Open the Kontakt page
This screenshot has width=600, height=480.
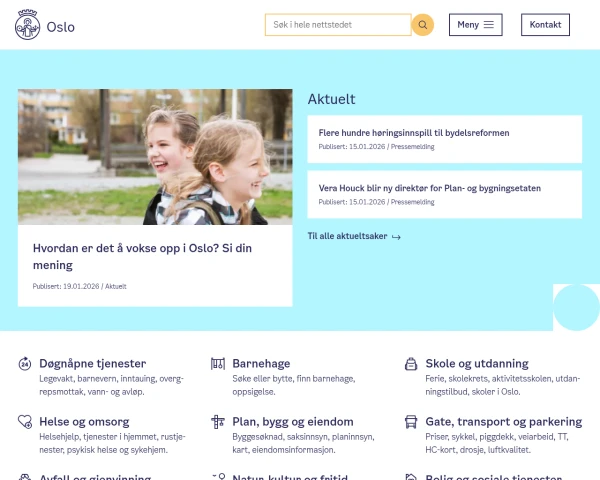tap(545, 25)
